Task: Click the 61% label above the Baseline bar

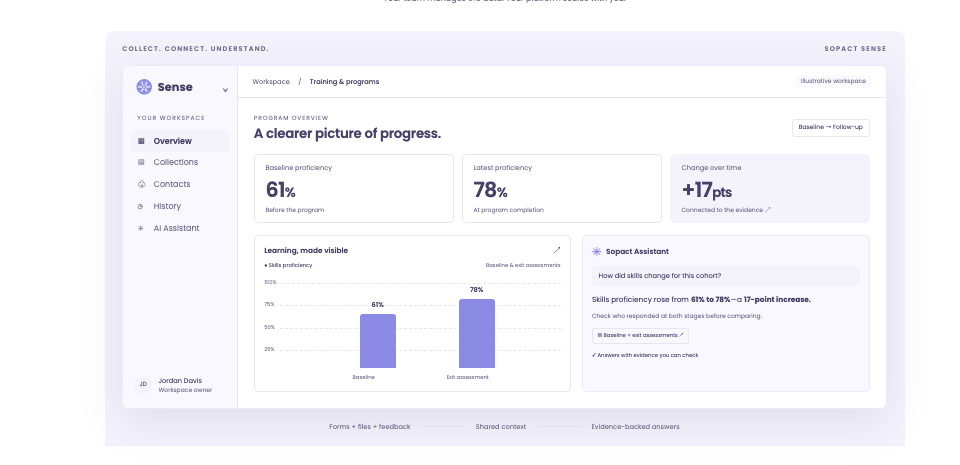Action: 378,305
